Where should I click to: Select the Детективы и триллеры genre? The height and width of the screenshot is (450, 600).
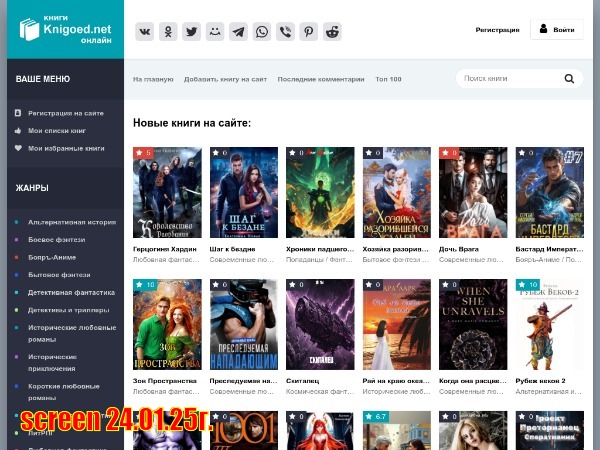(68, 310)
